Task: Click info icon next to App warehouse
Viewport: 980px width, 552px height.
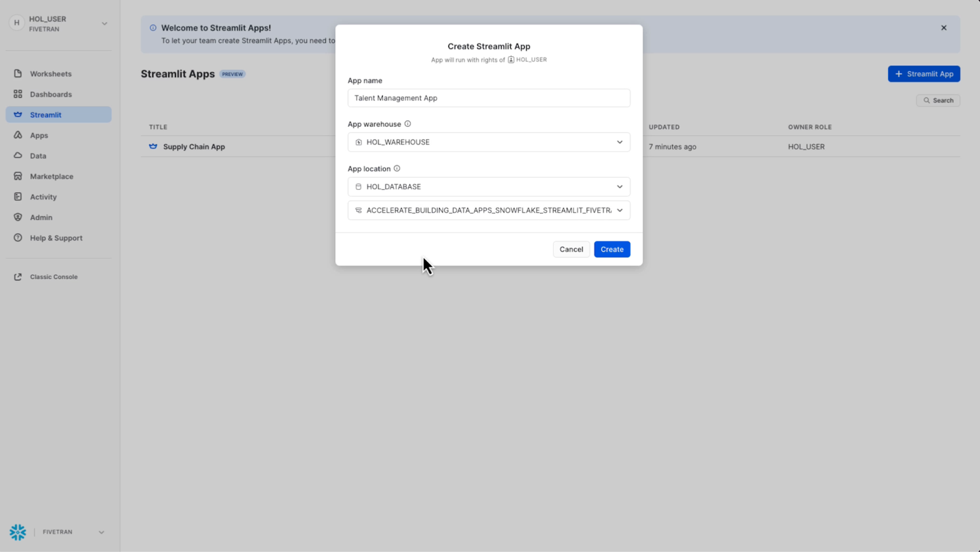Action: 407,124
